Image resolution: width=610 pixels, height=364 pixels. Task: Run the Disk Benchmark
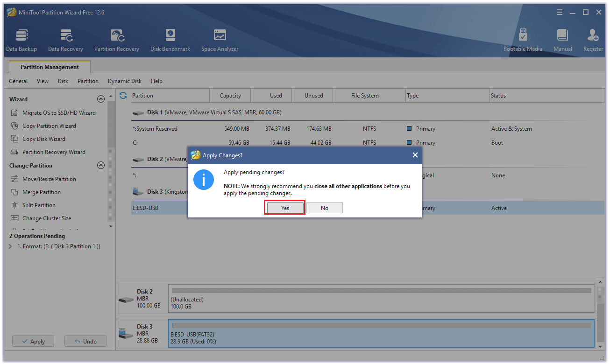170,40
